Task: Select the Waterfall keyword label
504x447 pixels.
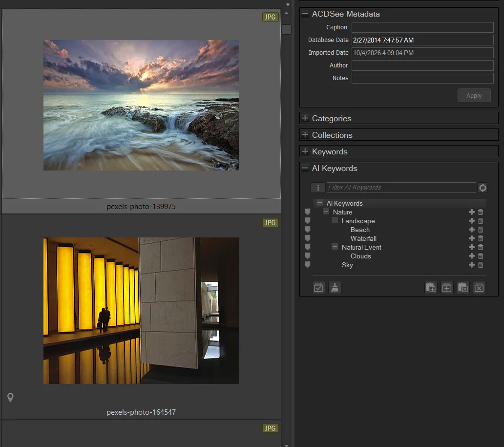Action: pos(363,238)
